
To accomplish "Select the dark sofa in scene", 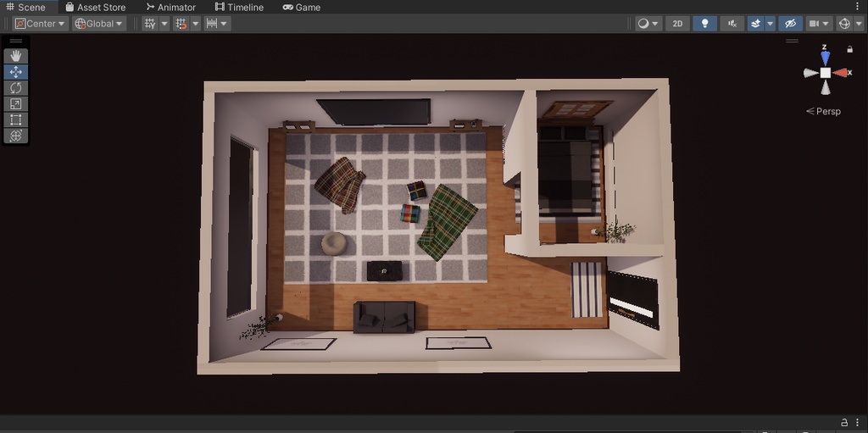I will 384,317.
